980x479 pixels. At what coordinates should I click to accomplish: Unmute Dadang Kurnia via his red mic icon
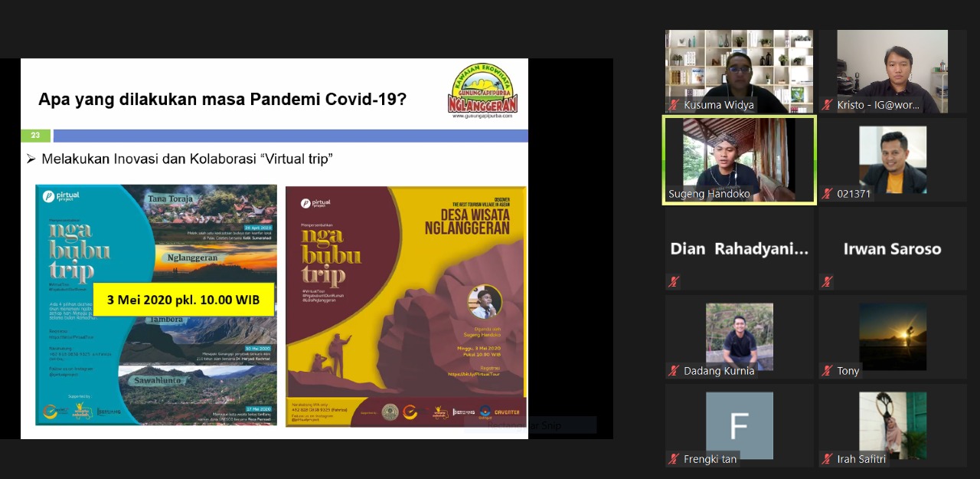[672, 371]
